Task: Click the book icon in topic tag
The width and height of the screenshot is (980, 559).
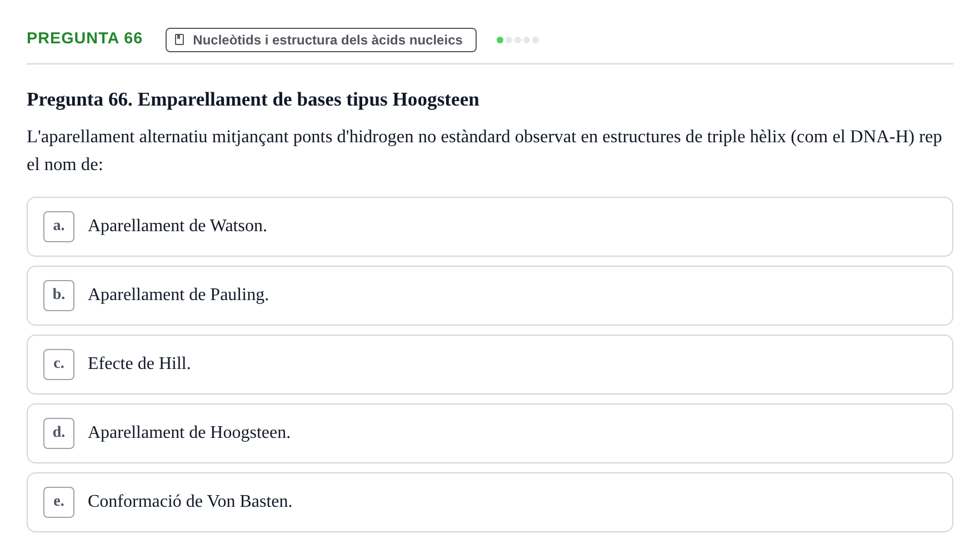Action: pos(179,39)
